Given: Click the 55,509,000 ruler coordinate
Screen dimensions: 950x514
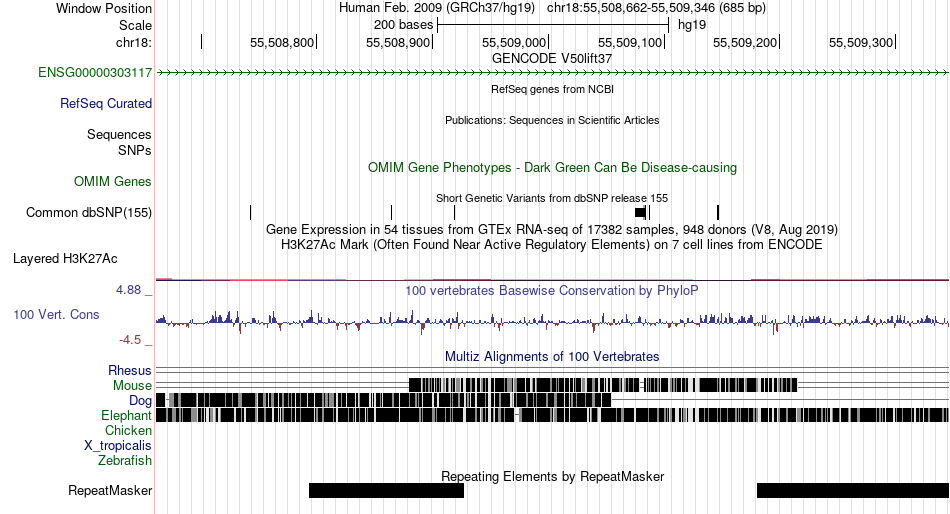Looking at the screenshot, I should tap(514, 43).
